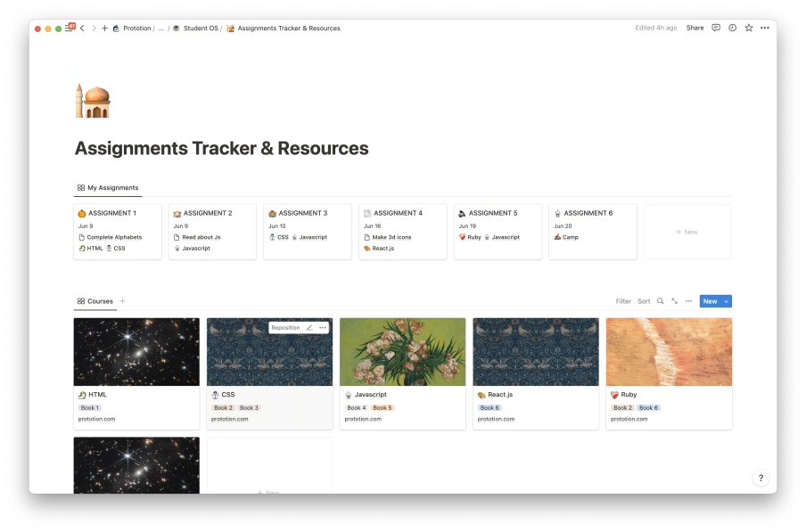Click Book 3 tag on CSS card

[x=250, y=408]
